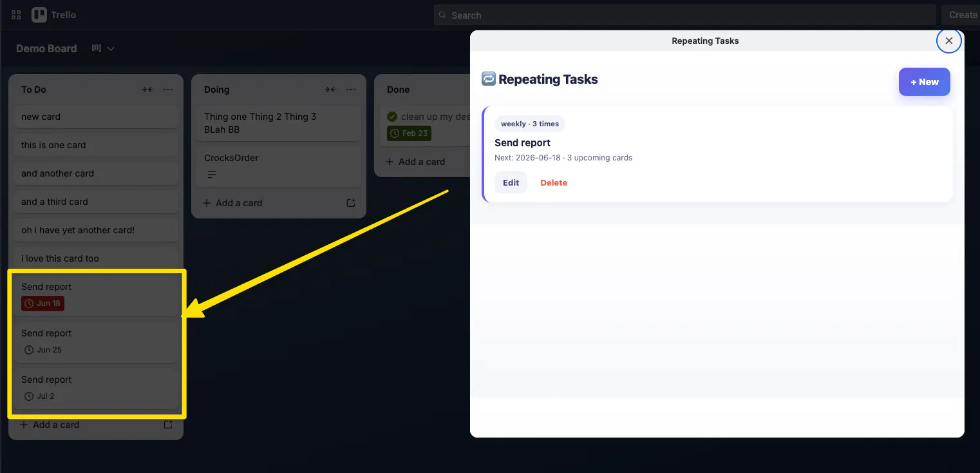The image size is (980, 473).
Task: Click the Feb 23 due date badge
Action: tap(409, 133)
